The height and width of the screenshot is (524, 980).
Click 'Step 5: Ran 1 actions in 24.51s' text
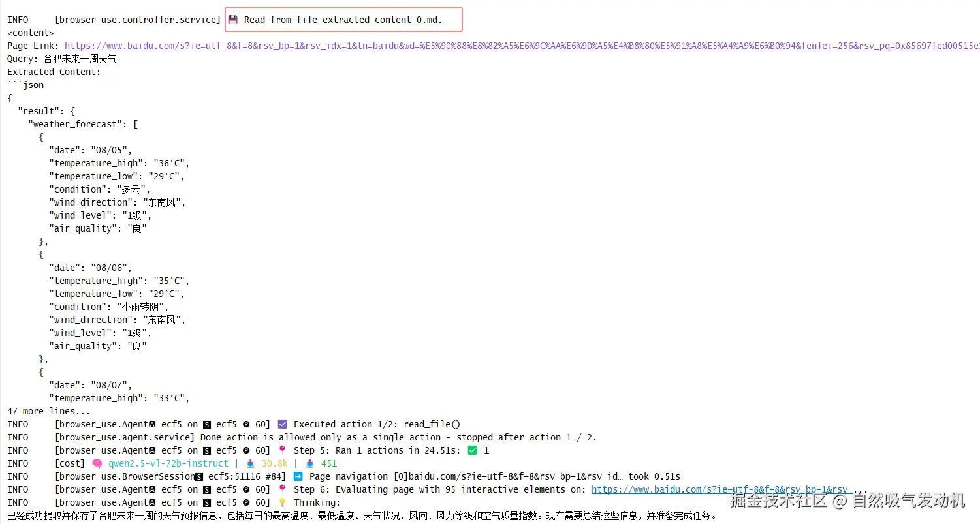pyautogui.click(x=378, y=450)
